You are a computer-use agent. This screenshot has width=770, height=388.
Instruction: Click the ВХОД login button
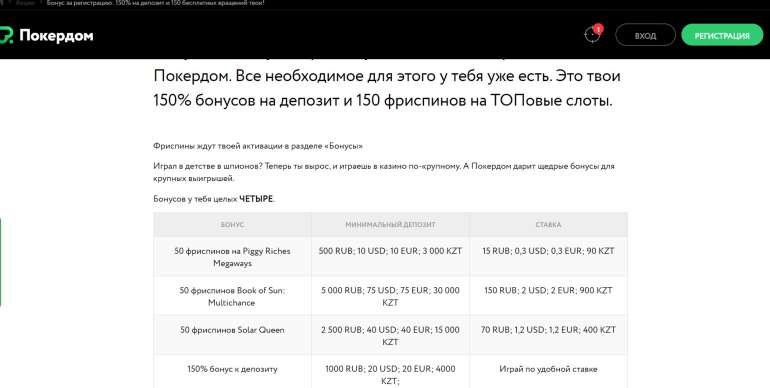pyautogui.click(x=645, y=35)
